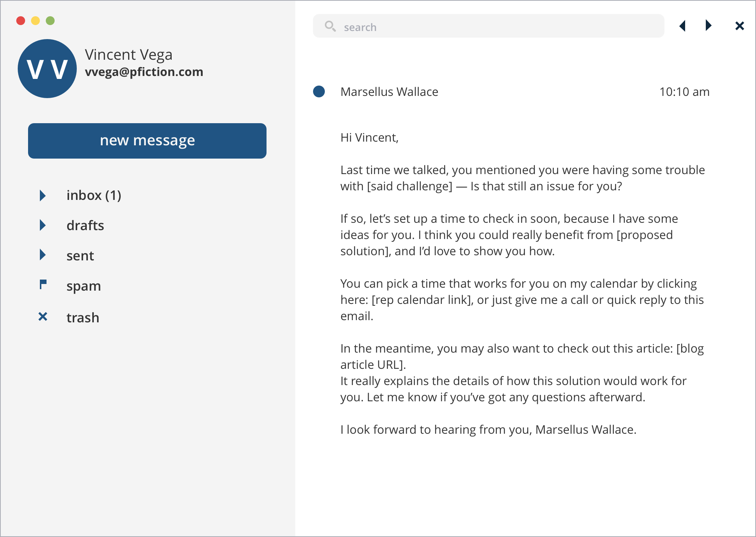The width and height of the screenshot is (756, 537).
Task: Click the search magnifier icon
Action: coord(330,26)
